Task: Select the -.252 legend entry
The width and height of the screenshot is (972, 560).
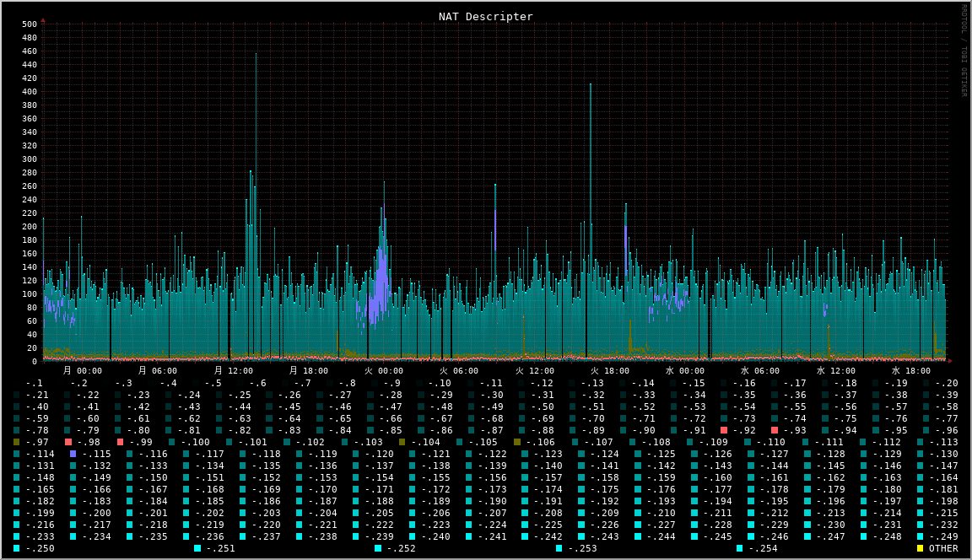Action: click(x=401, y=548)
